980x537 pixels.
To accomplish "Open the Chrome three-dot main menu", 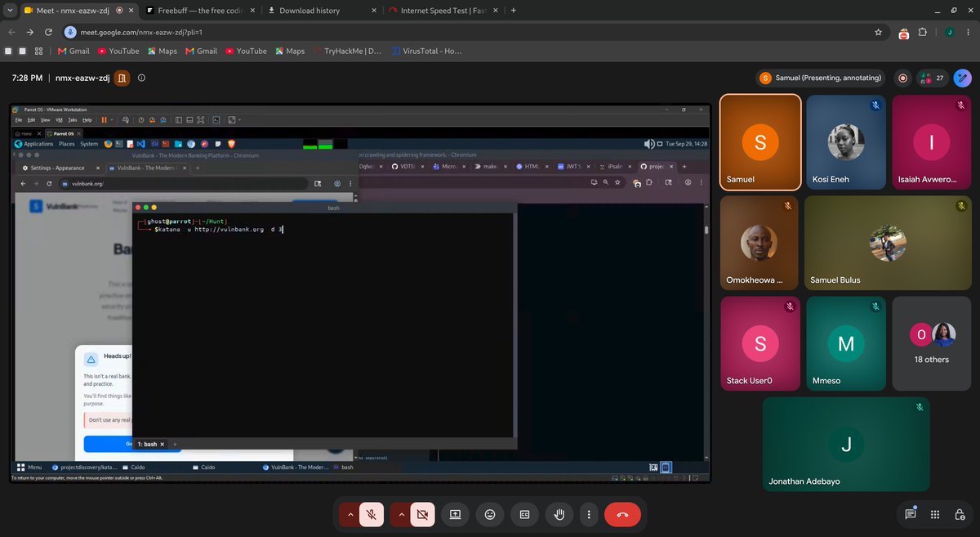I will click(969, 32).
